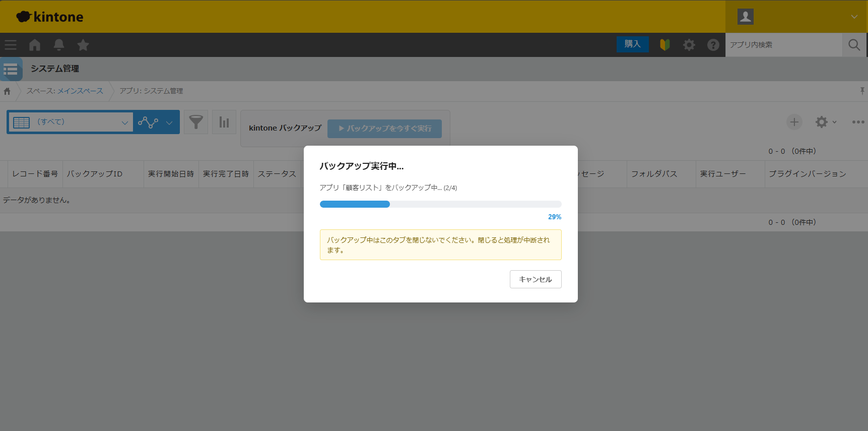Open the filter funnel icon
Image resolution: width=868 pixels, height=431 pixels.
[x=196, y=122]
